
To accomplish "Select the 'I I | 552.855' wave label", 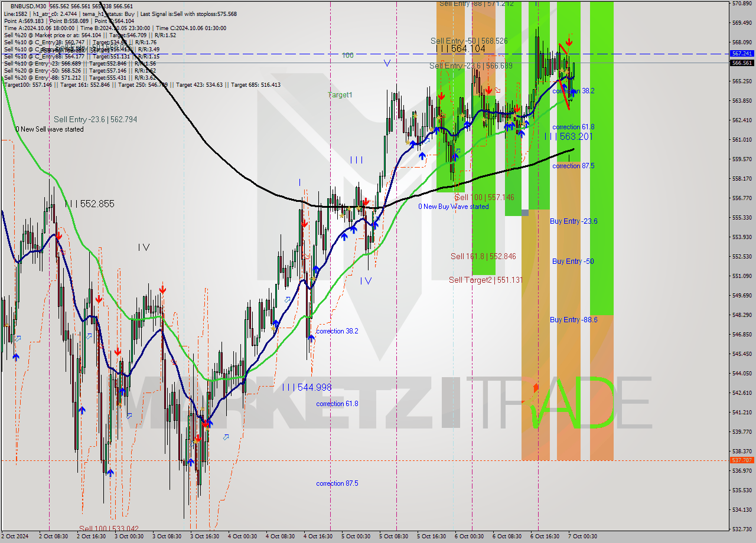I will click(90, 204).
